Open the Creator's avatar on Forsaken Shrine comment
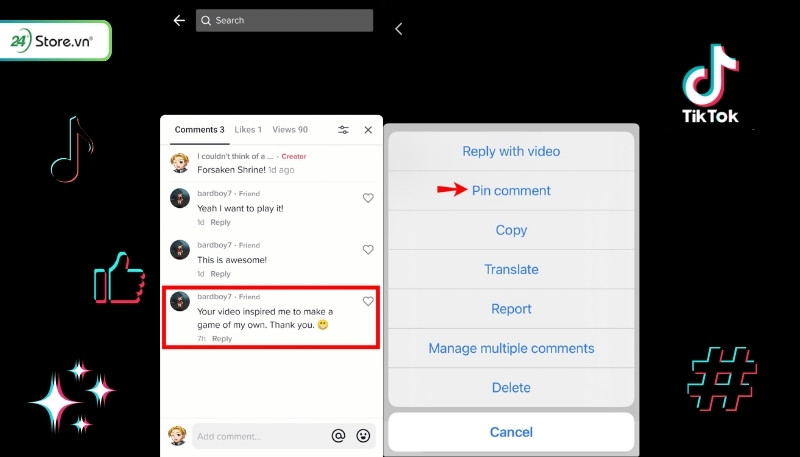This screenshot has width=800, height=457. click(180, 163)
